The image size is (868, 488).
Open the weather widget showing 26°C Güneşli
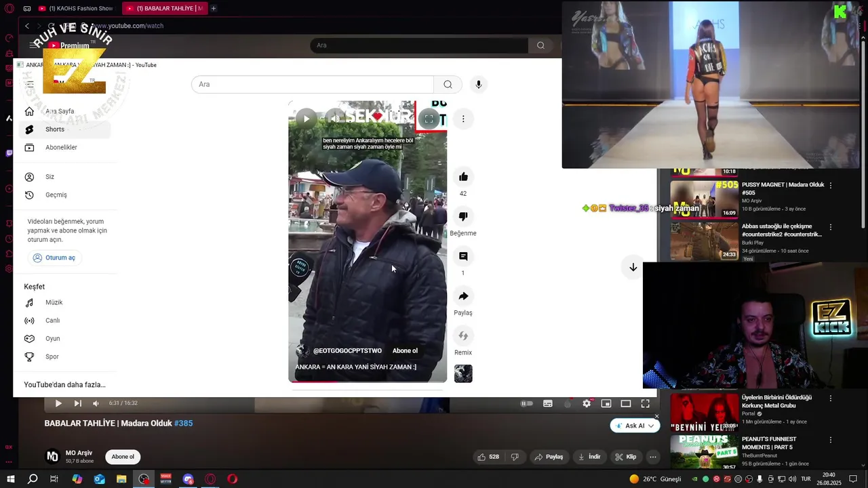coord(655,479)
